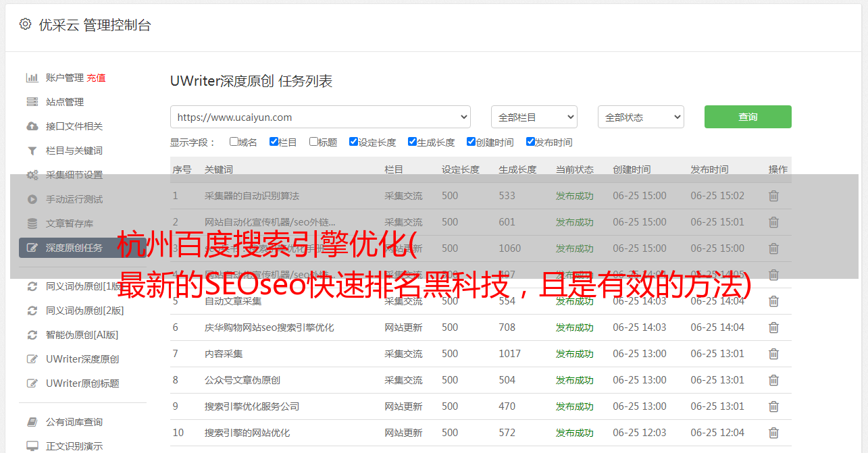Delete the task 搜索引擎的网站优化
The width and height of the screenshot is (868, 453).
773,433
